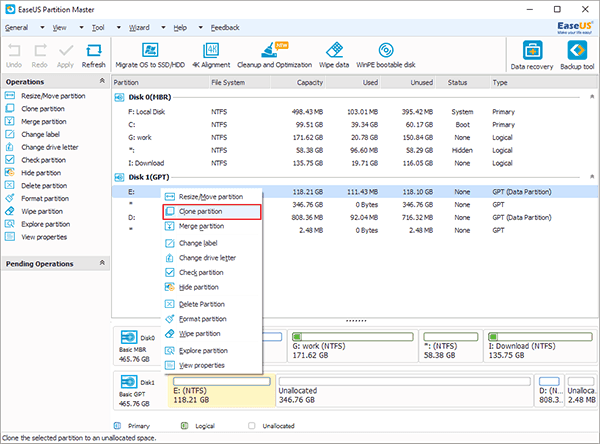The height and width of the screenshot is (444, 600).
Task: Sort by the File System column header
Action: (240, 82)
